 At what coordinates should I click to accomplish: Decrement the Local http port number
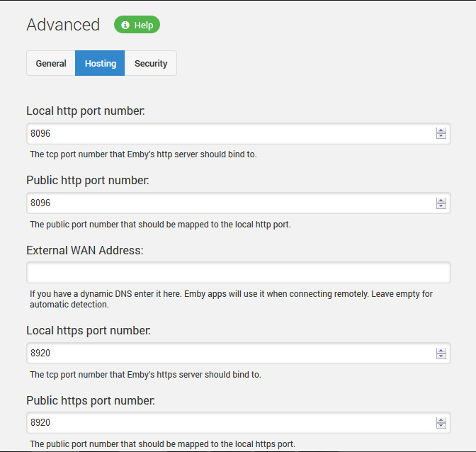pyautogui.click(x=441, y=136)
